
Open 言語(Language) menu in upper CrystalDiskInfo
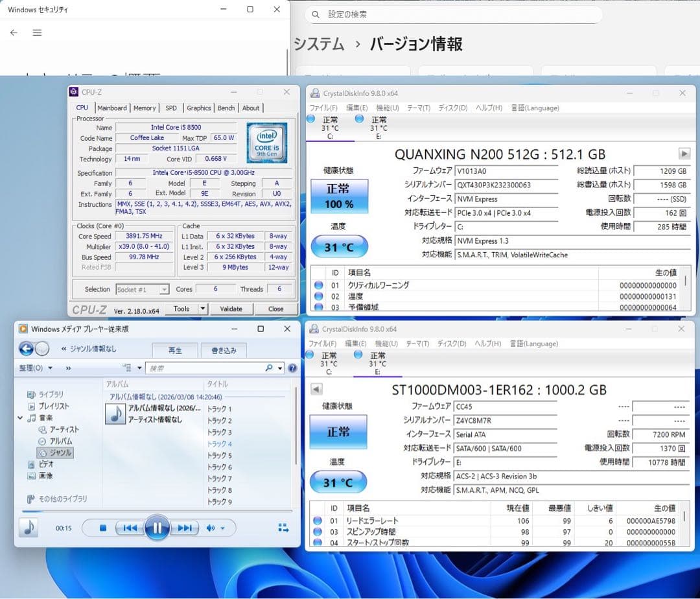click(535, 108)
